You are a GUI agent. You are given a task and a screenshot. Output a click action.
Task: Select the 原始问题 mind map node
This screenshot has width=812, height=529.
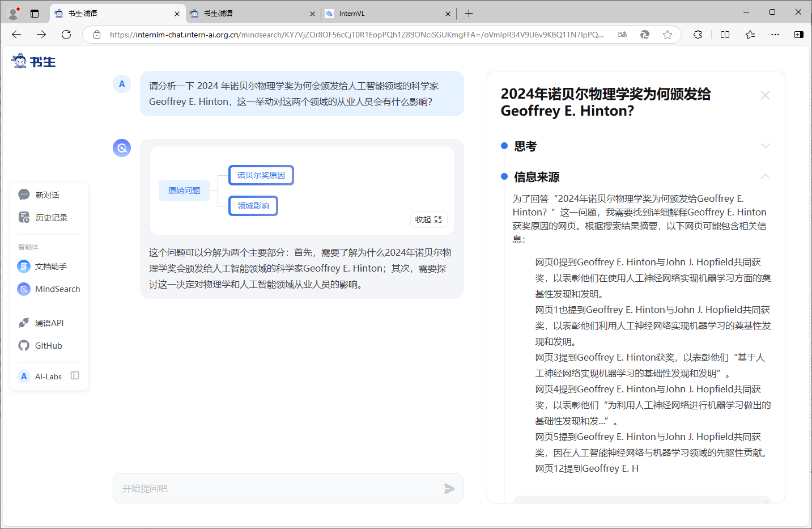click(184, 191)
